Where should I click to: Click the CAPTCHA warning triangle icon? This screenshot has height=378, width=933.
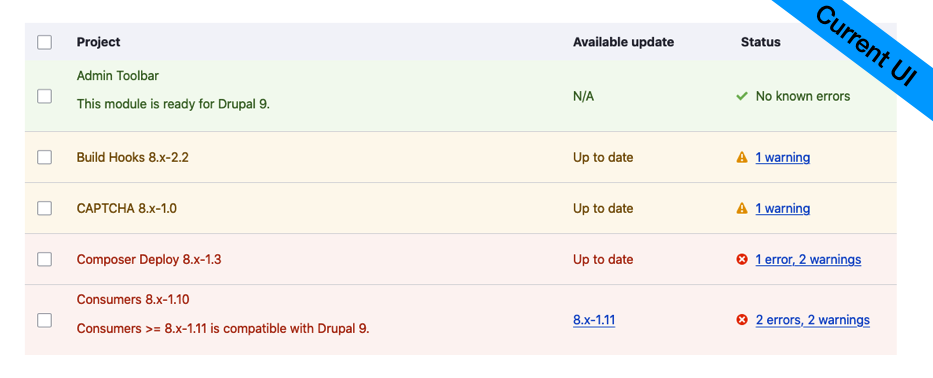click(x=741, y=208)
